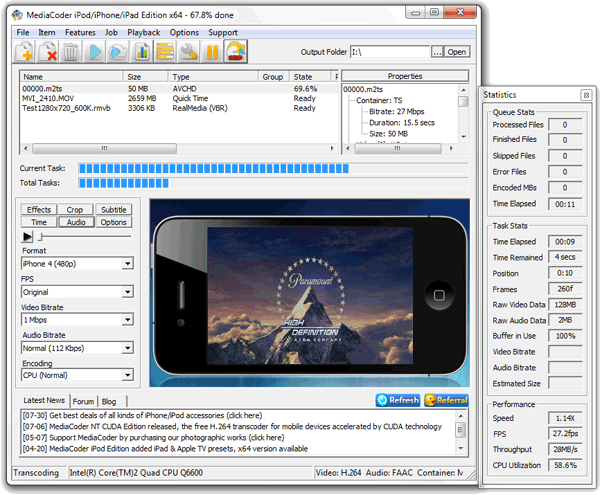Click the yellow list queue icon

[165, 51]
